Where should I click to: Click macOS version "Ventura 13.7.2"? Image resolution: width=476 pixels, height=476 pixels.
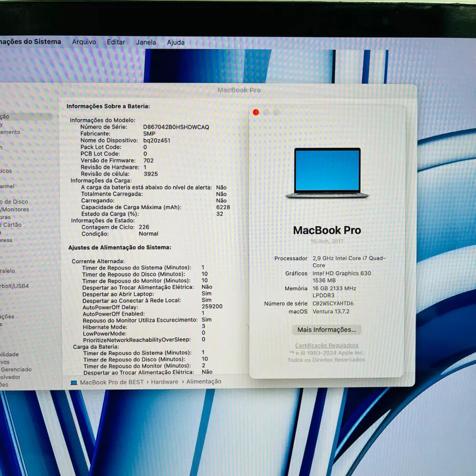point(331,311)
